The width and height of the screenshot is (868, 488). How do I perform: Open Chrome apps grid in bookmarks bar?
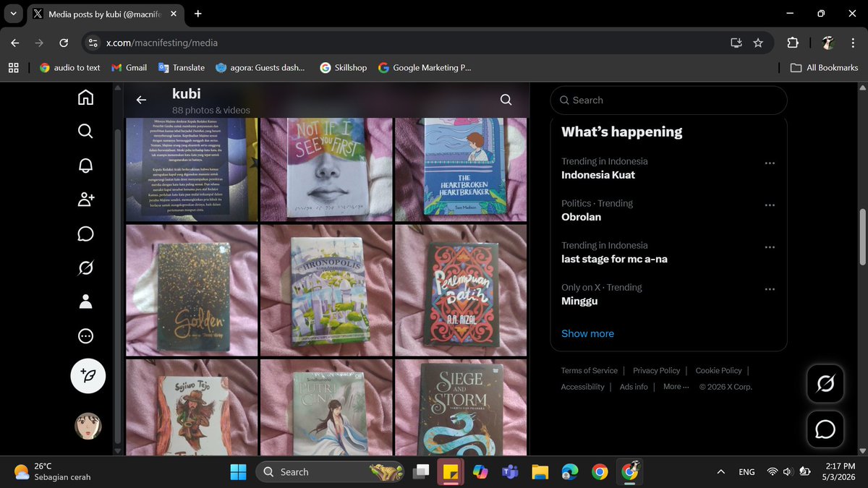point(13,67)
